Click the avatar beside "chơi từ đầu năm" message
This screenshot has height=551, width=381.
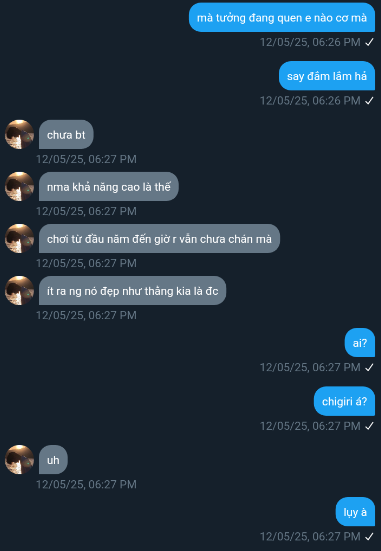pos(19,238)
